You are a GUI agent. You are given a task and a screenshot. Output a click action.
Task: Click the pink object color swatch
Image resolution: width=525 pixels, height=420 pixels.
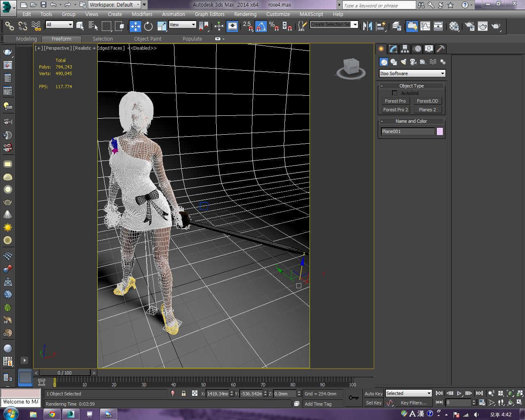tap(440, 131)
